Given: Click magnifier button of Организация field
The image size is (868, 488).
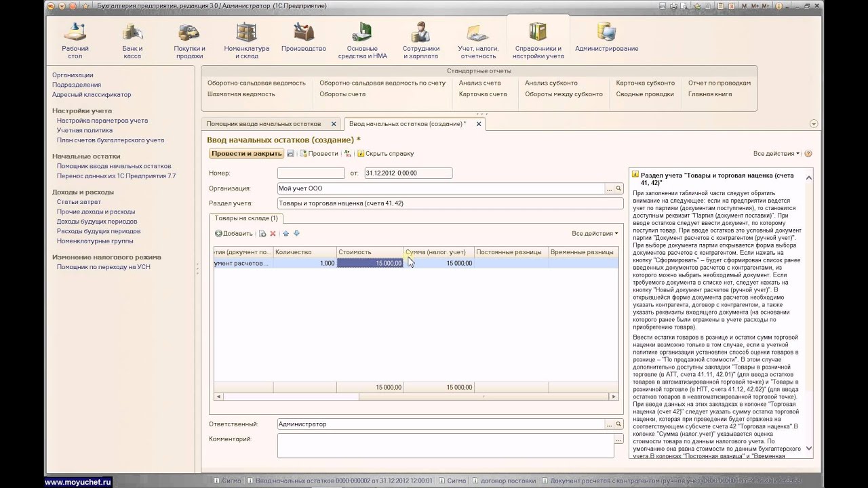Looking at the screenshot, I should pos(618,188).
